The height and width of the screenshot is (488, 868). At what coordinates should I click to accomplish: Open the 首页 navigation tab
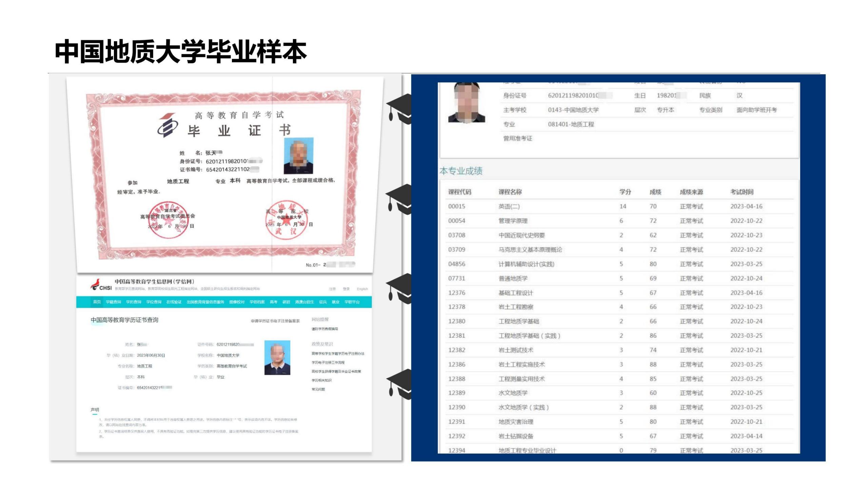coord(97,302)
